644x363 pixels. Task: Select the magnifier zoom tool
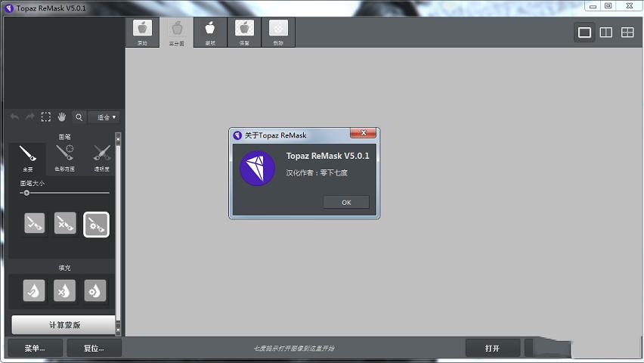79,117
